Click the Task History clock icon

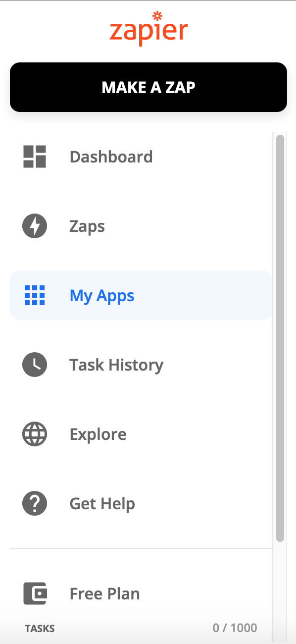(35, 365)
